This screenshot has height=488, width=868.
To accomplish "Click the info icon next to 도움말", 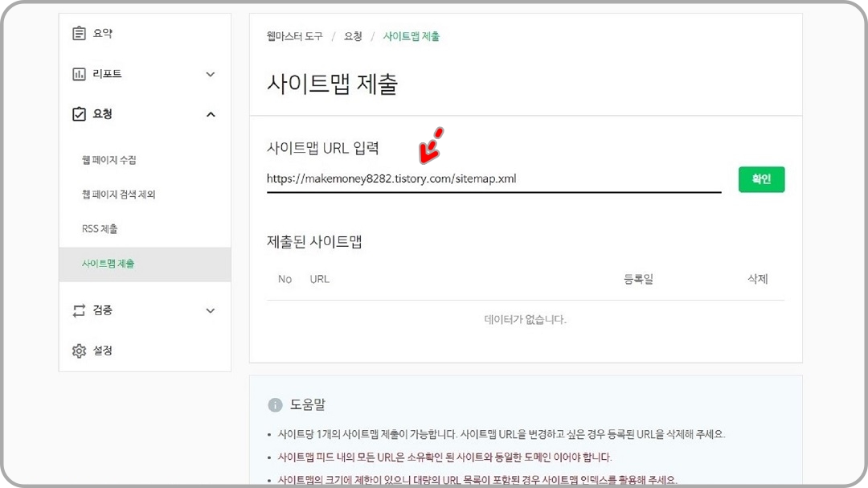I will (277, 404).
